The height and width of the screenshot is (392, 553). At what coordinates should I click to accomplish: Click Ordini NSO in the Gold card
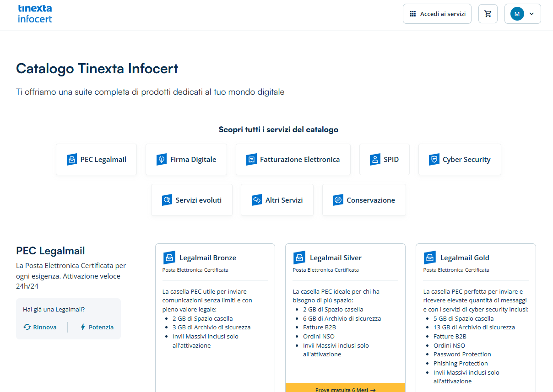pyautogui.click(x=449, y=345)
